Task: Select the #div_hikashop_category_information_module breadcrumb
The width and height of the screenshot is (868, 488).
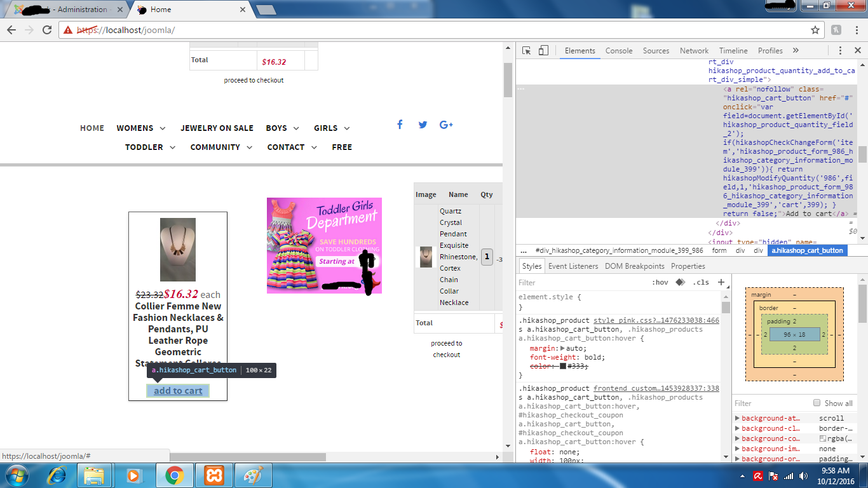Action: (x=620, y=250)
